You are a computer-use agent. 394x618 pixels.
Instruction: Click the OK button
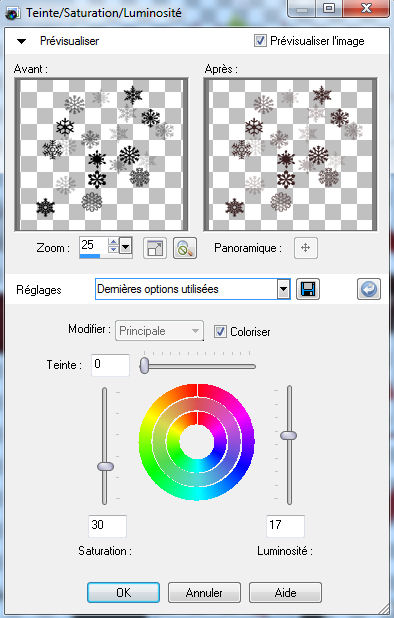click(x=123, y=592)
